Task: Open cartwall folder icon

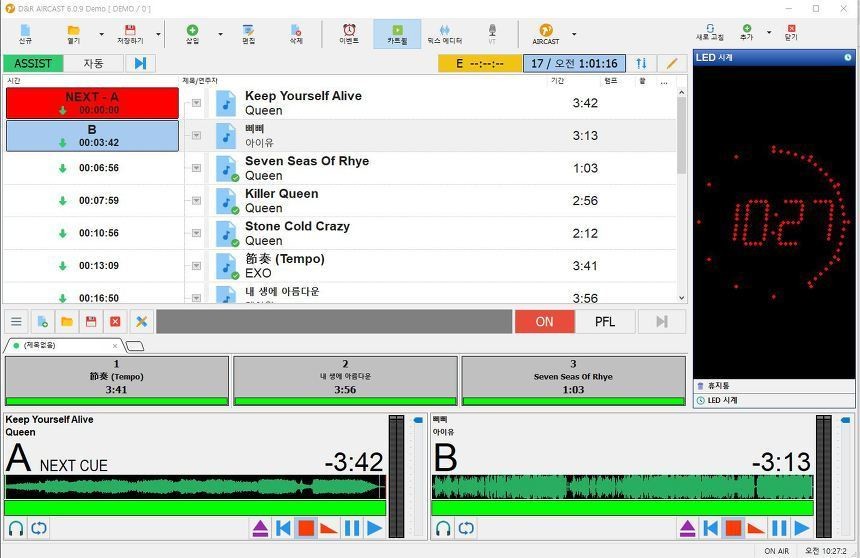Action: pyautogui.click(x=67, y=322)
